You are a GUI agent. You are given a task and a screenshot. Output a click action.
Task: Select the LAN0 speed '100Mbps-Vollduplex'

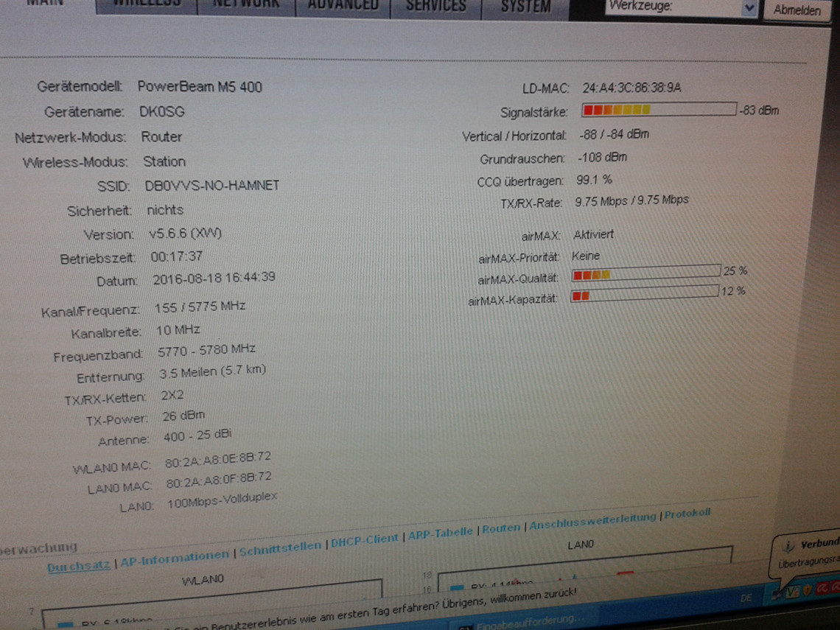tap(223, 500)
